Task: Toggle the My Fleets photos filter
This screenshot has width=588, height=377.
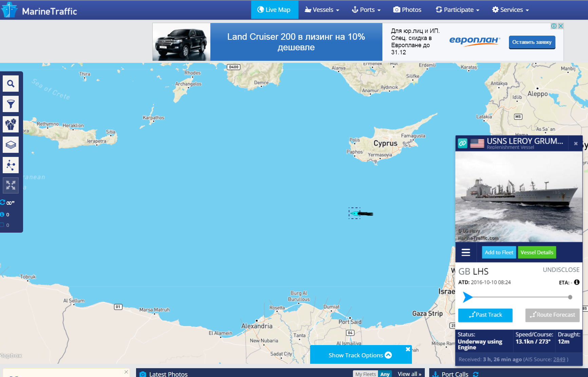Action: click(x=365, y=374)
